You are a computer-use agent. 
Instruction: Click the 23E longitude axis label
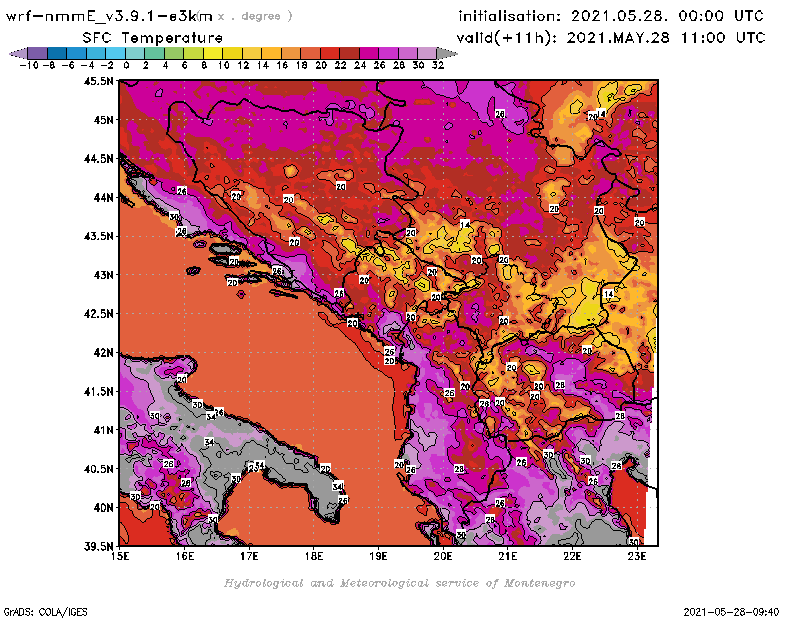[x=637, y=556]
